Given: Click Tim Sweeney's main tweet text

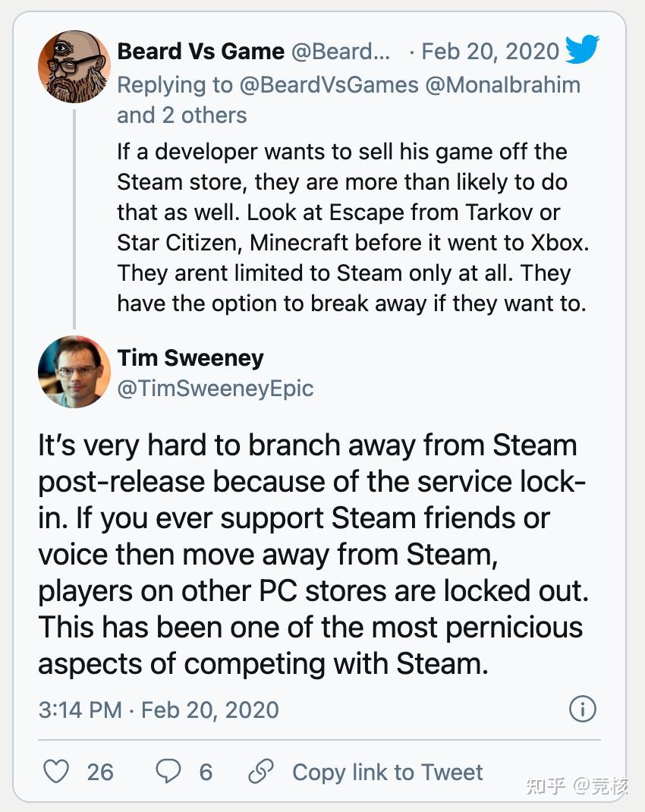Looking at the screenshot, I should 311,554.
